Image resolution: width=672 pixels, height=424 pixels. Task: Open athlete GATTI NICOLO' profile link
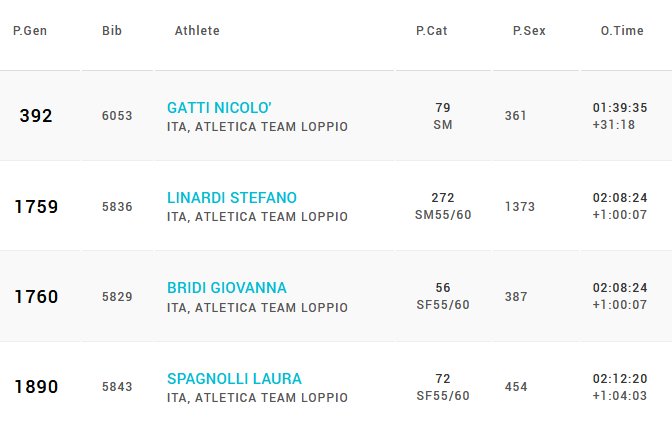click(x=219, y=108)
